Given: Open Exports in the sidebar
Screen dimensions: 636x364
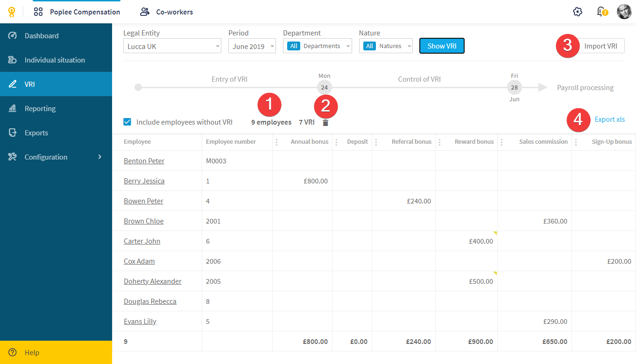Looking at the screenshot, I should (x=56, y=133).
